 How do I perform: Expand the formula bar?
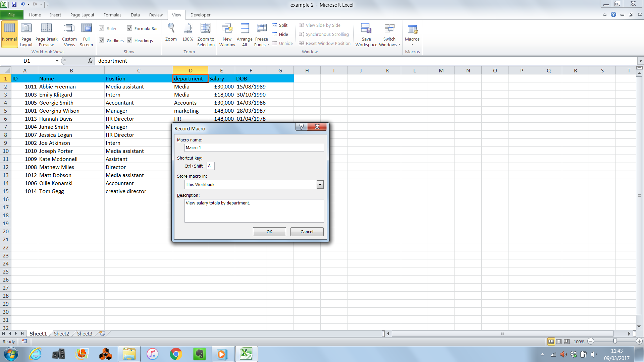click(640, 61)
